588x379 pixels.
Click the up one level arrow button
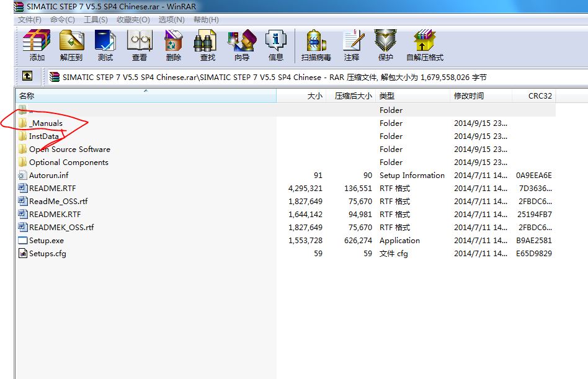pyautogui.click(x=27, y=76)
